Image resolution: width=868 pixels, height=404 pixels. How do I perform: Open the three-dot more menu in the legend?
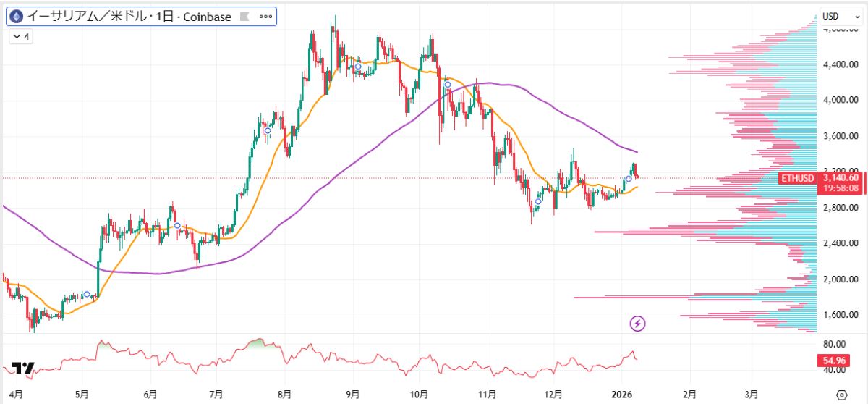point(265,16)
